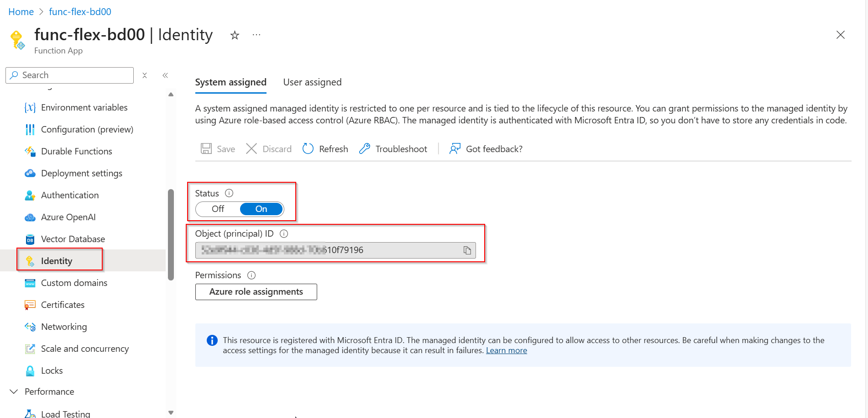The image size is (868, 418).
Task: Click the Identity key icon in sidebar
Action: click(x=30, y=261)
